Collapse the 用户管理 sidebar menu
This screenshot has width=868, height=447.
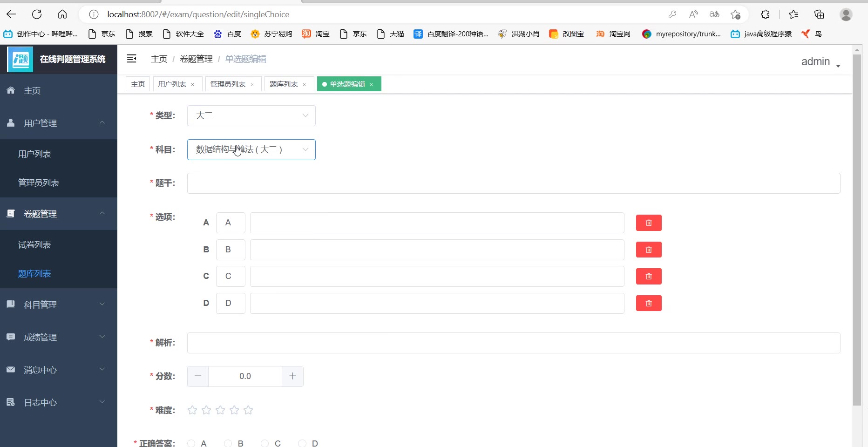tap(59, 123)
